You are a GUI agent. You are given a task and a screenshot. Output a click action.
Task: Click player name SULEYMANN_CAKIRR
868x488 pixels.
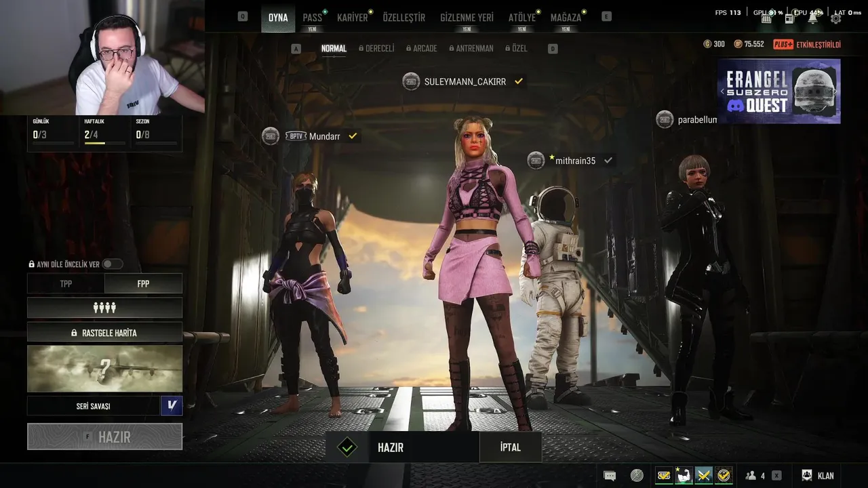point(465,81)
